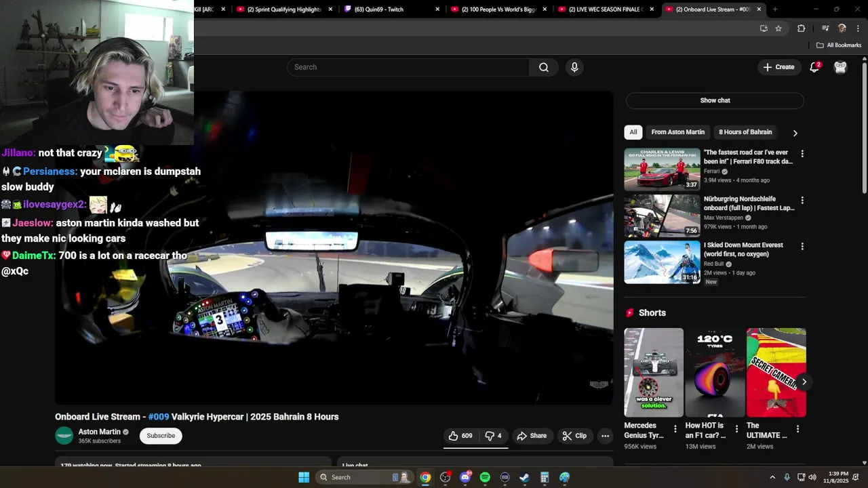Open Discord from taskbar
868x488 pixels.
click(x=465, y=477)
